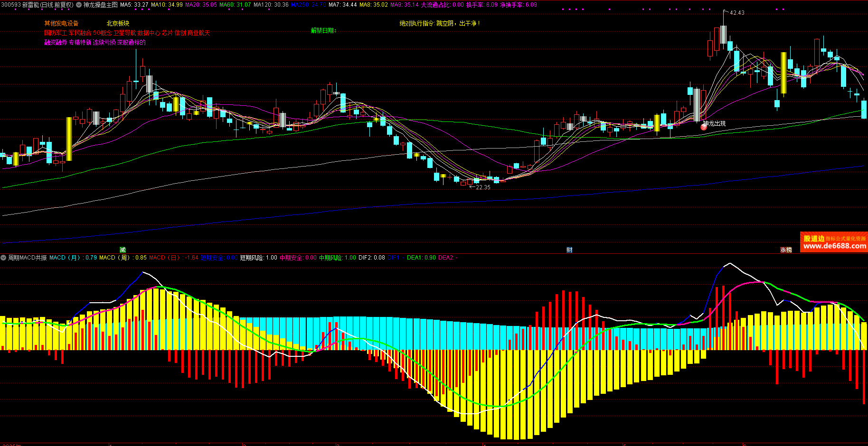This screenshot has height=446, width=868.
Task: Click the 'MACD（日）: -1.64' value
Action: pos(174,258)
